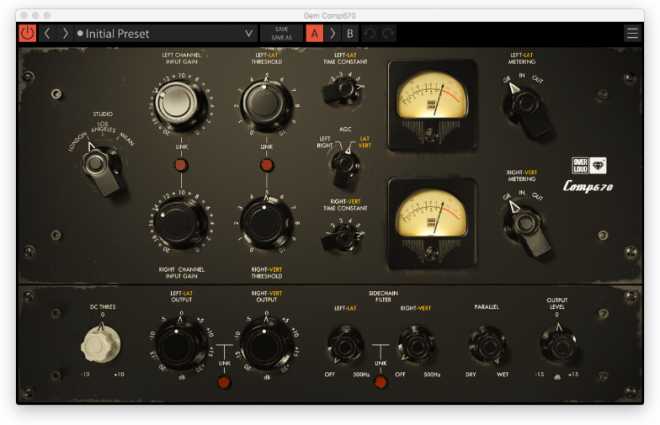This screenshot has width=660, height=425.
Task: Click the Right Channel Input Gain knob
Action: pyautogui.click(x=178, y=222)
